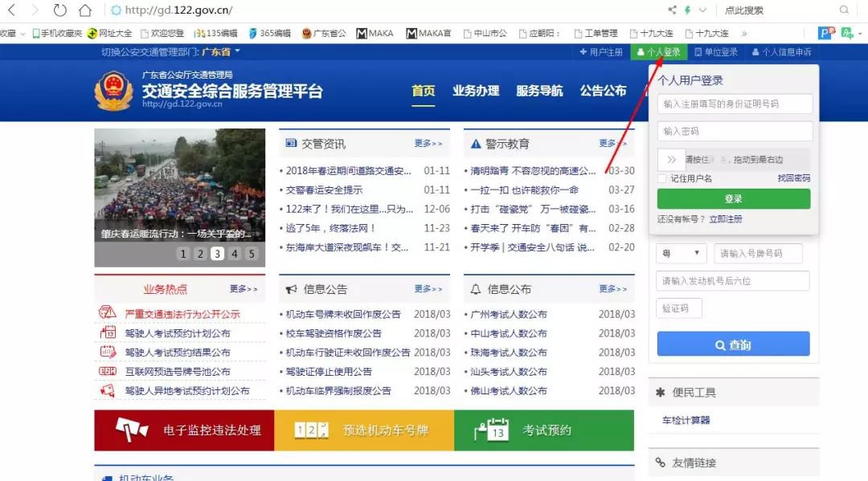Open the 粤 province prefix dropdown
This screenshot has height=481, width=868.
point(681,254)
